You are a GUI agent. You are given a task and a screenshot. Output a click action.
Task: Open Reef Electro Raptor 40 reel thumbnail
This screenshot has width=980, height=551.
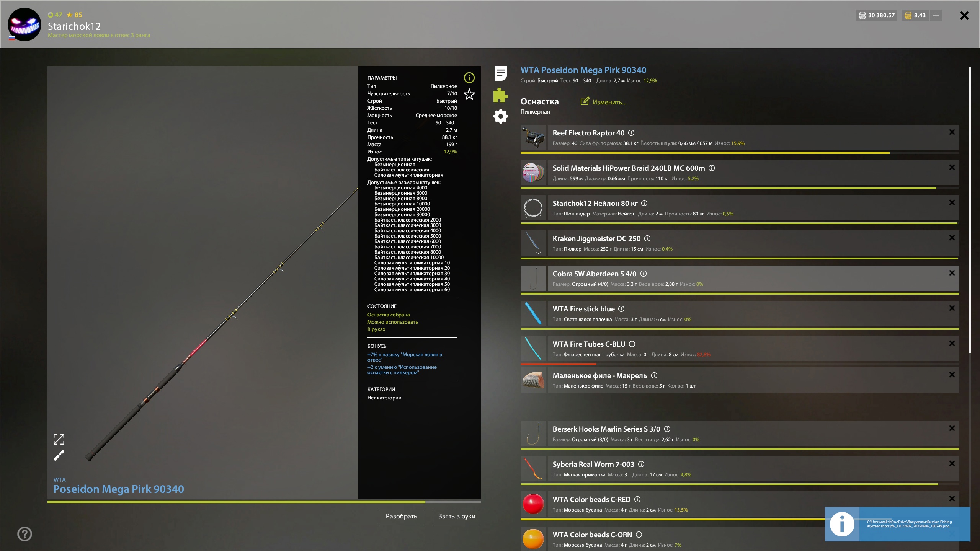(x=533, y=137)
